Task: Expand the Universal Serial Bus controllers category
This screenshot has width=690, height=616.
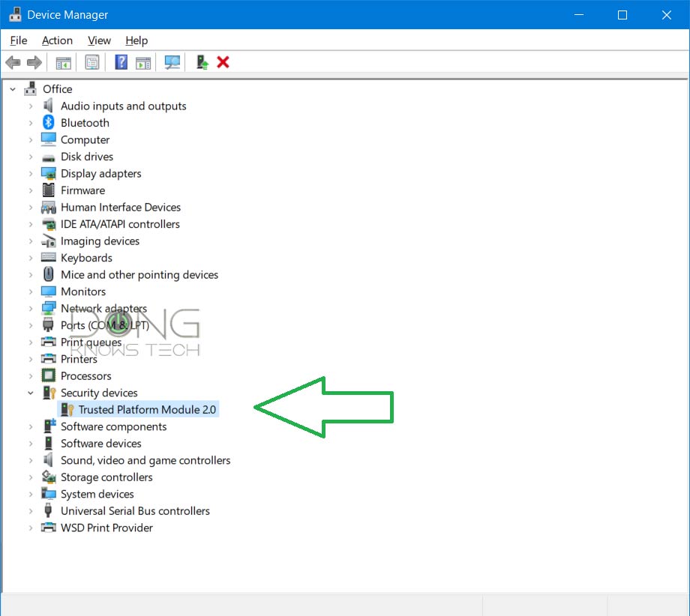Action: point(30,511)
